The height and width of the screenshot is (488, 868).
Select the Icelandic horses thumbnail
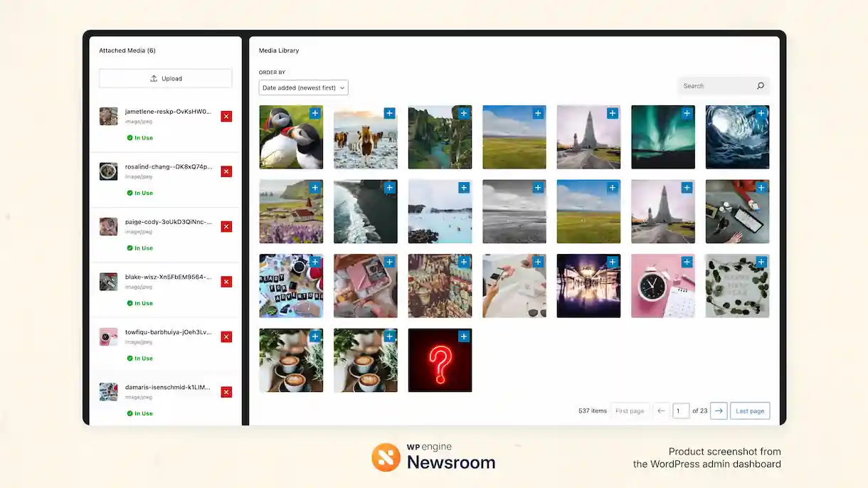(x=365, y=137)
